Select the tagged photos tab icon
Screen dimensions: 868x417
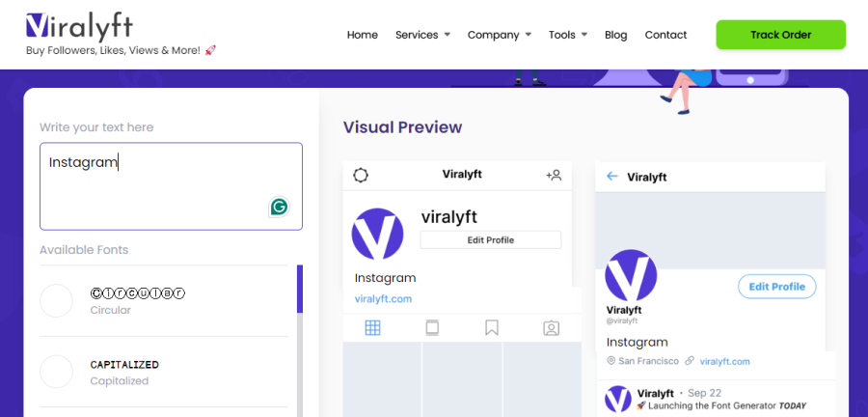pos(551,328)
